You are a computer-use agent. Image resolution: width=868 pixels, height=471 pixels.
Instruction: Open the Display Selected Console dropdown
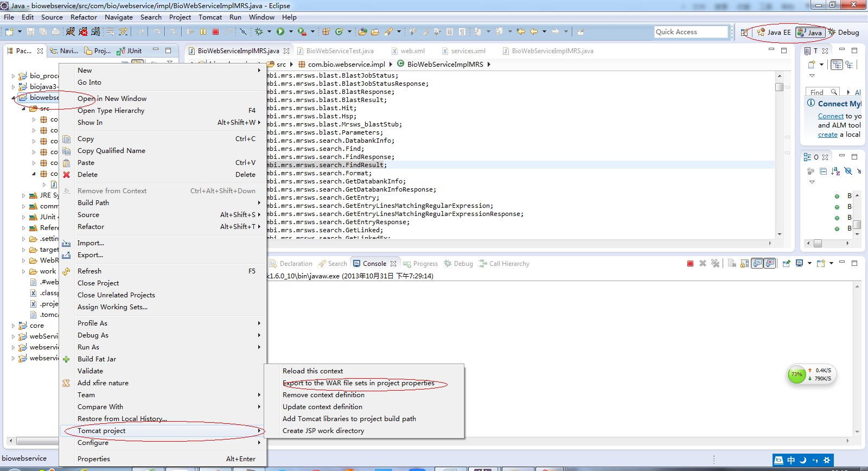pyautogui.click(x=809, y=264)
